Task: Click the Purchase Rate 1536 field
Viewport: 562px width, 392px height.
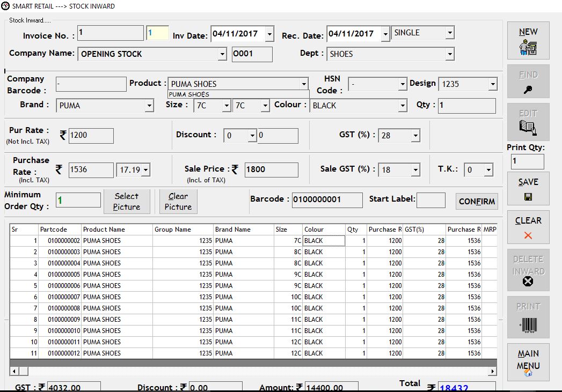Action: pyautogui.click(x=91, y=170)
